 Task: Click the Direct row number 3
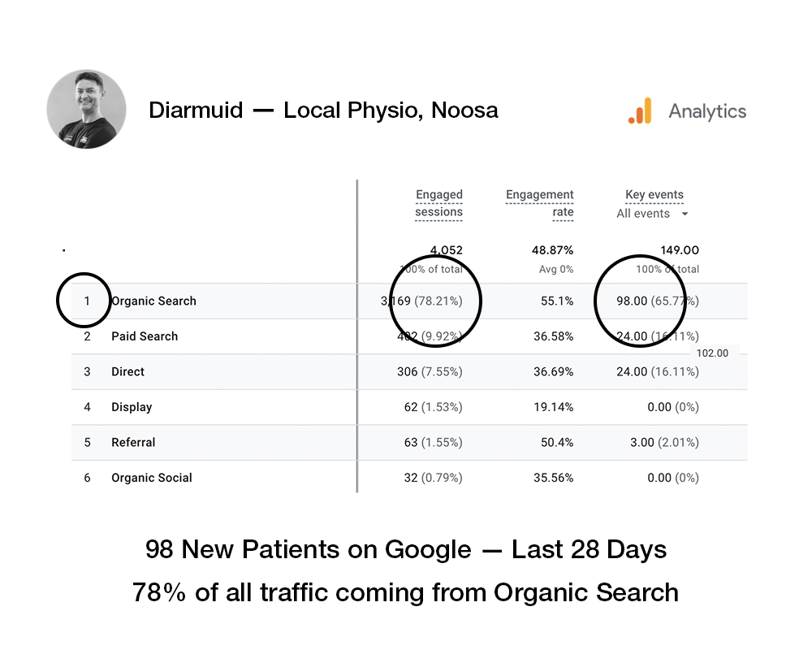[86, 371]
